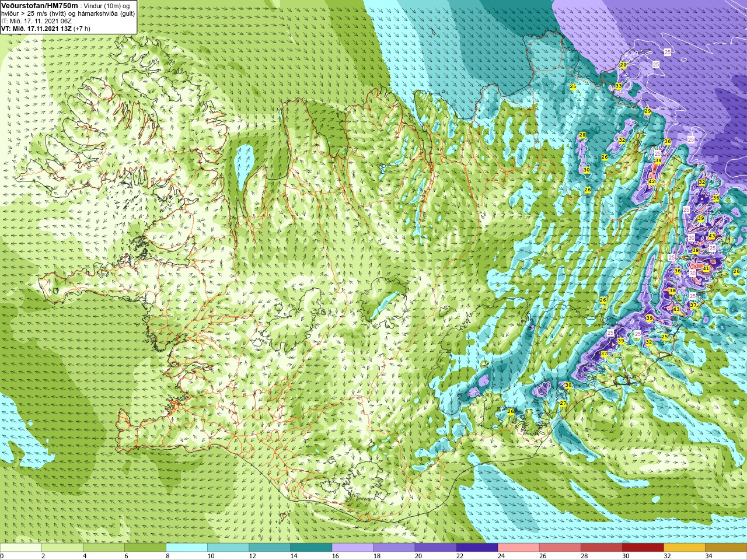Click the '(+7 h)' forecast offset text
Image resolution: width=747 pixels, height=560 pixels.
click(82, 29)
